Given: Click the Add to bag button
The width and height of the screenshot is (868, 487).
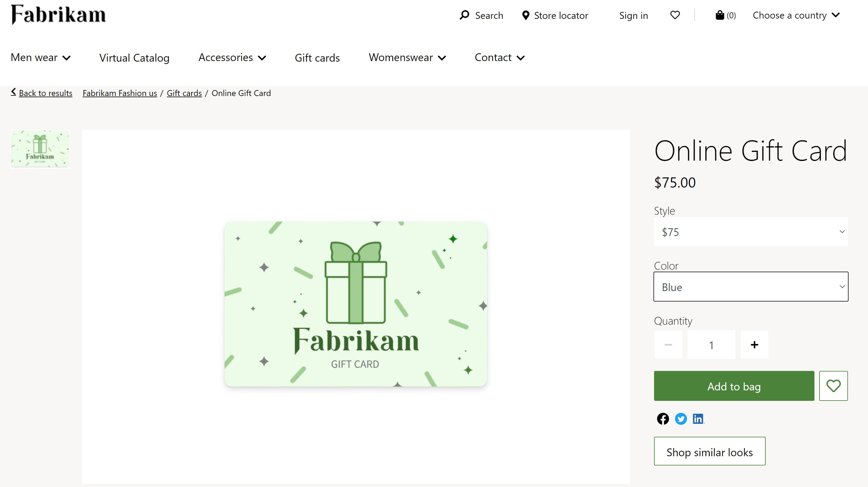Looking at the screenshot, I should (734, 386).
